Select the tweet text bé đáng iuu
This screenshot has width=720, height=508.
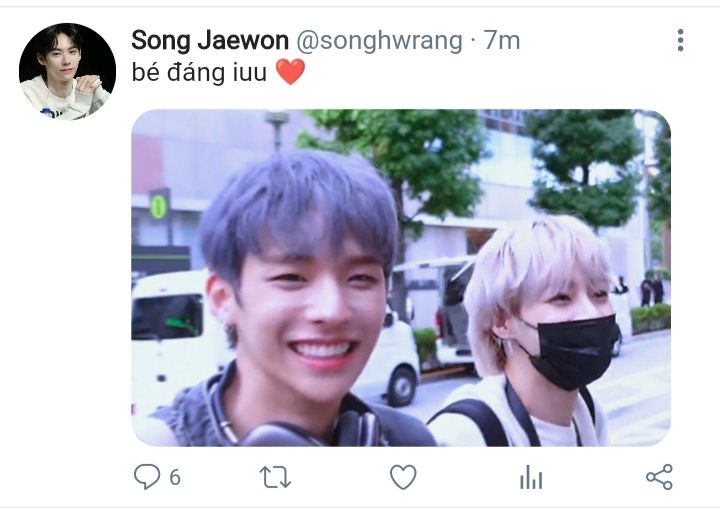199,73
